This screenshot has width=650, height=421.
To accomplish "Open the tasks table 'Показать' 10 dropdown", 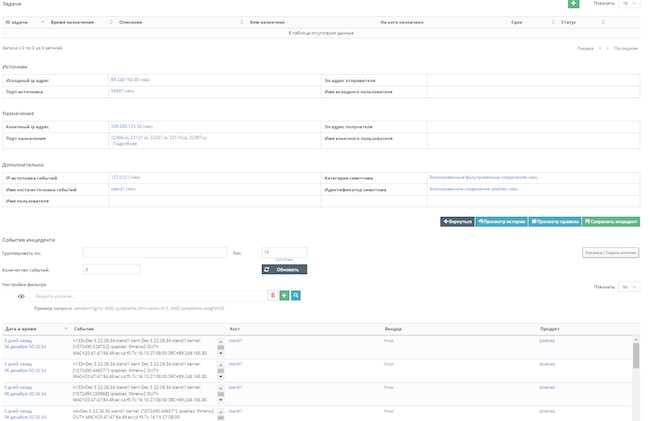I will [x=629, y=3].
